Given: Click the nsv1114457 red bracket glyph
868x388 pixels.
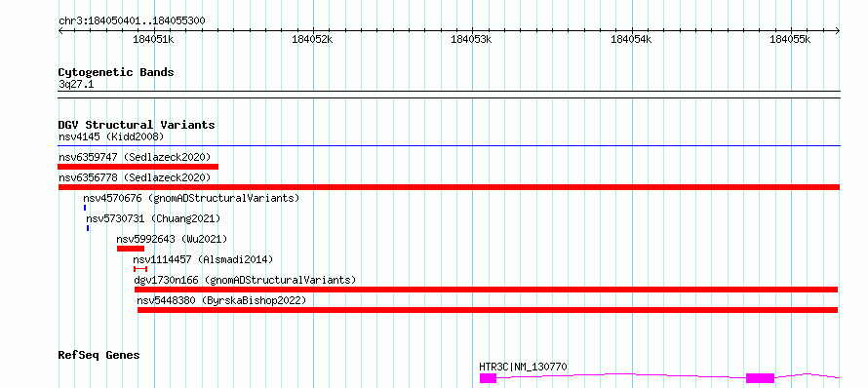Looking at the screenshot, I should tap(140, 269).
